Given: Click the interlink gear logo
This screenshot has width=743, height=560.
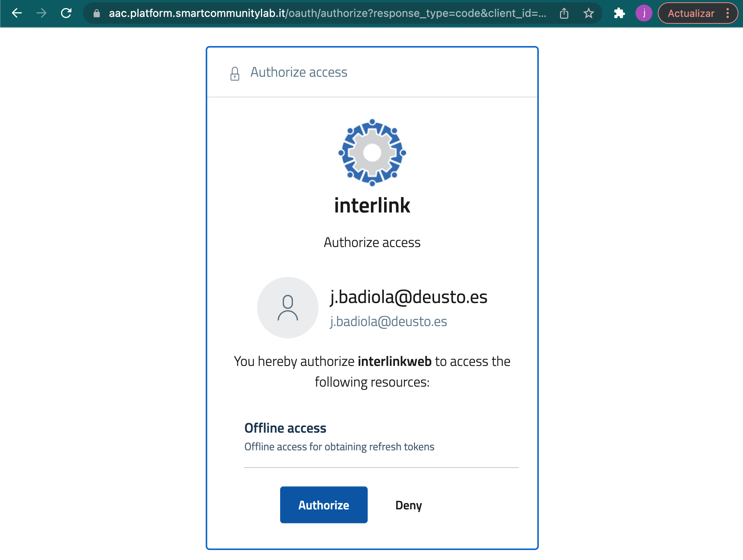Looking at the screenshot, I should pos(372,153).
